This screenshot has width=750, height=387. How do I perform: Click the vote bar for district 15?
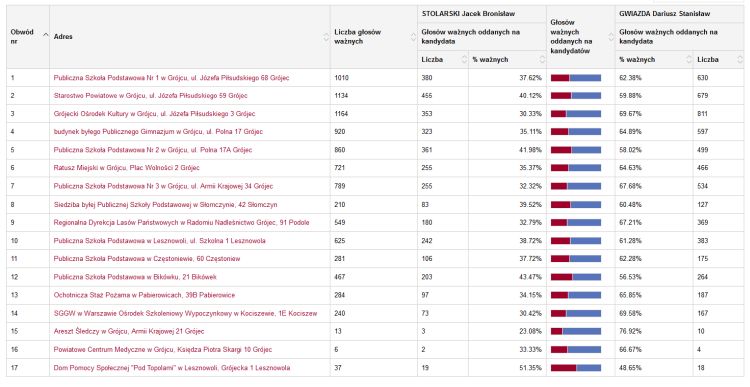click(x=576, y=331)
